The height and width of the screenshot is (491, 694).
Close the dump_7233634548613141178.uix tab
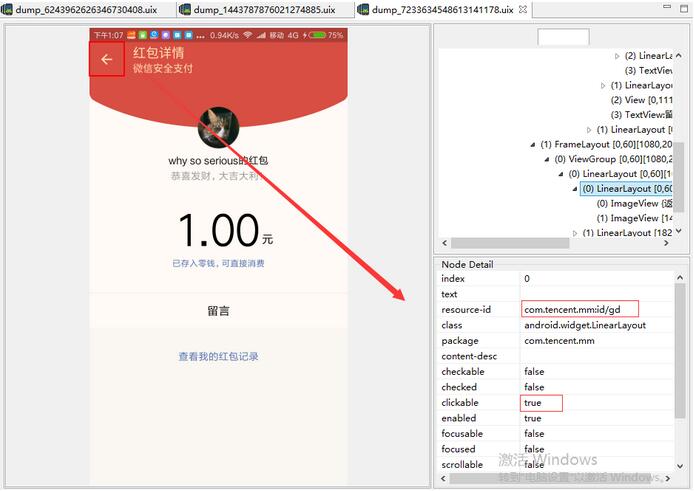pyautogui.click(x=523, y=9)
